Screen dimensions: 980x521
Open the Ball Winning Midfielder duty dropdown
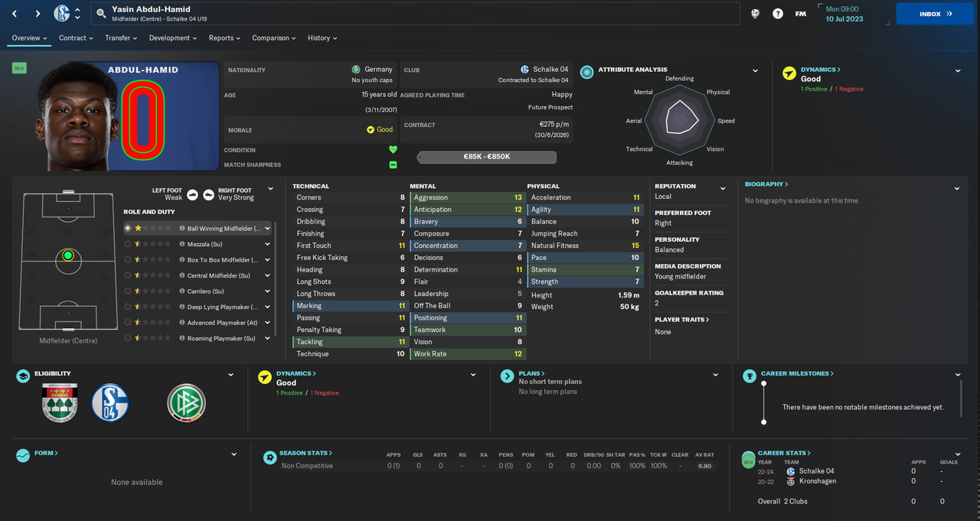(x=267, y=228)
